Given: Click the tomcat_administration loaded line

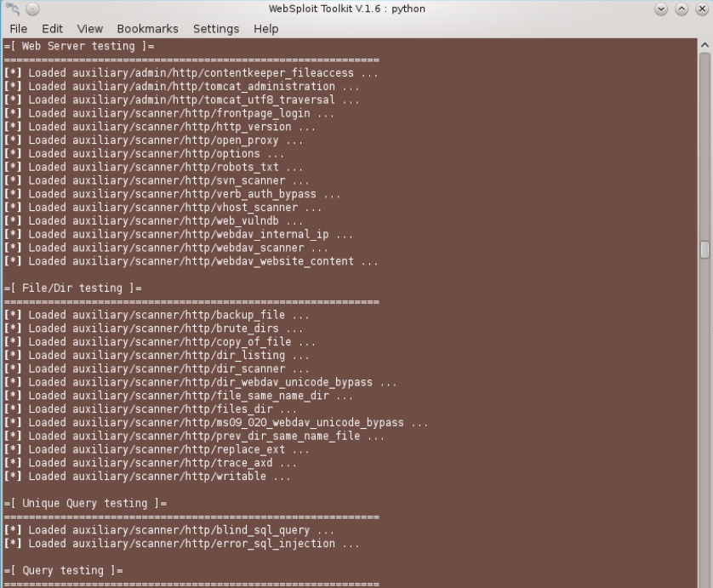Looking at the screenshot, I should point(182,87).
